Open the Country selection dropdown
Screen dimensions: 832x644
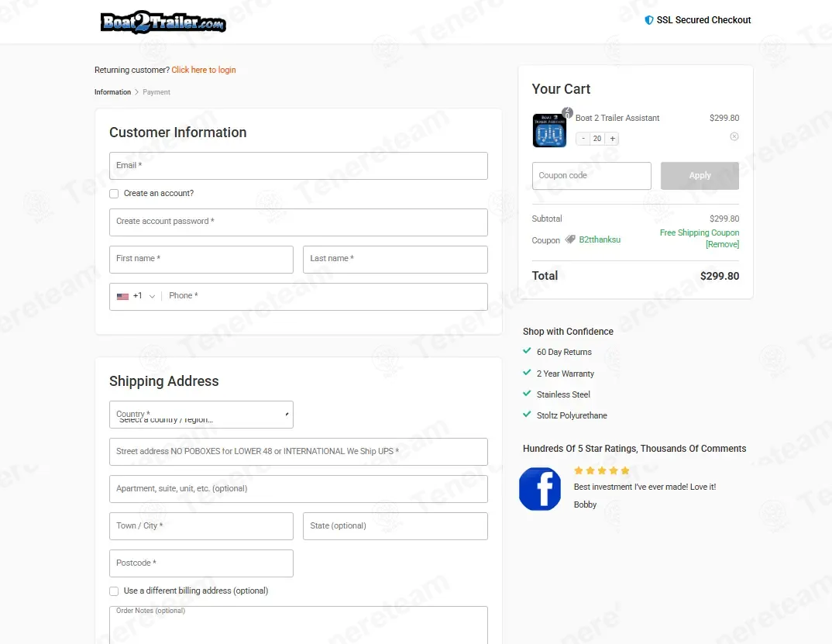coord(201,415)
